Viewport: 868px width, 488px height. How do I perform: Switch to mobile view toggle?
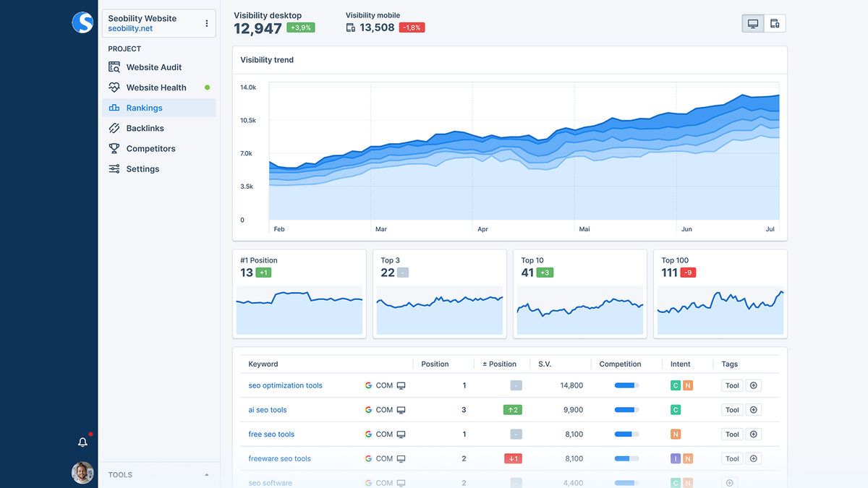pos(775,24)
